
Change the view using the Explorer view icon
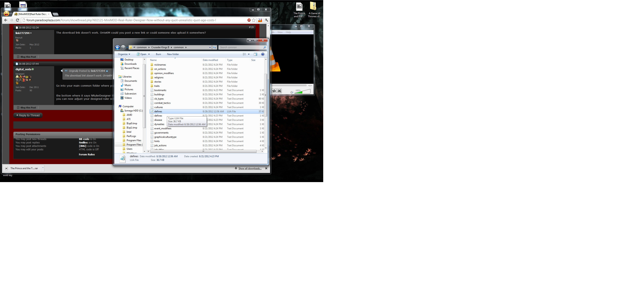click(x=244, y=54)
